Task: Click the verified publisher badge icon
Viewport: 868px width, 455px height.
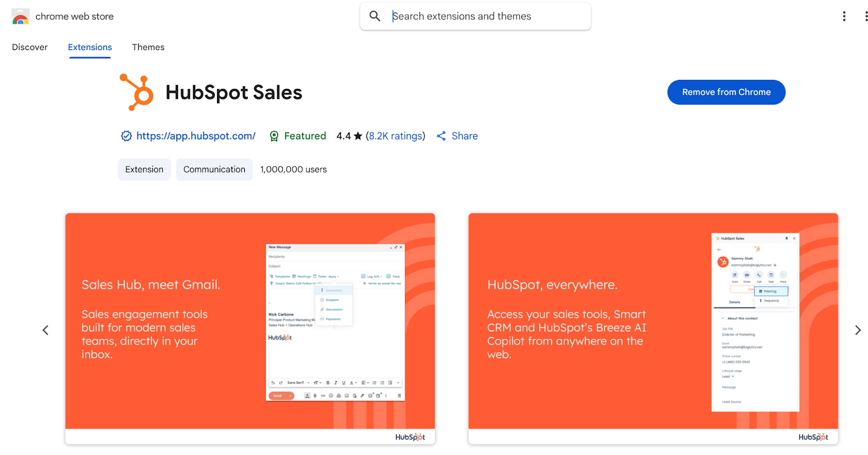Action: [126, 136]
